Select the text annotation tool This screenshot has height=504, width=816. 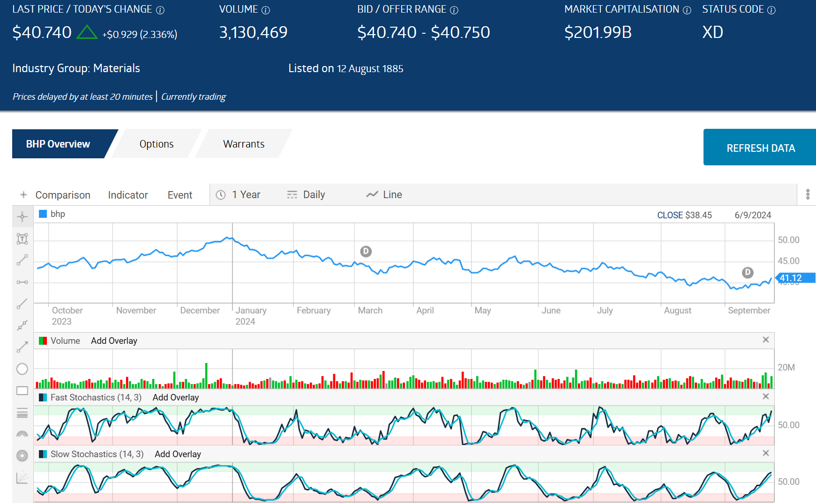pos(22,239)
